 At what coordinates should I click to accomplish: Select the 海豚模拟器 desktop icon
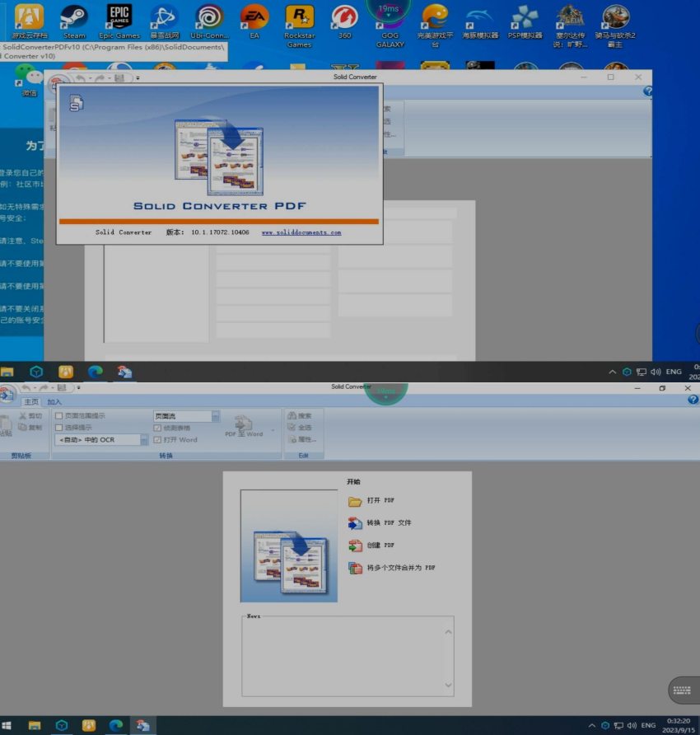(x=480, y=21)
